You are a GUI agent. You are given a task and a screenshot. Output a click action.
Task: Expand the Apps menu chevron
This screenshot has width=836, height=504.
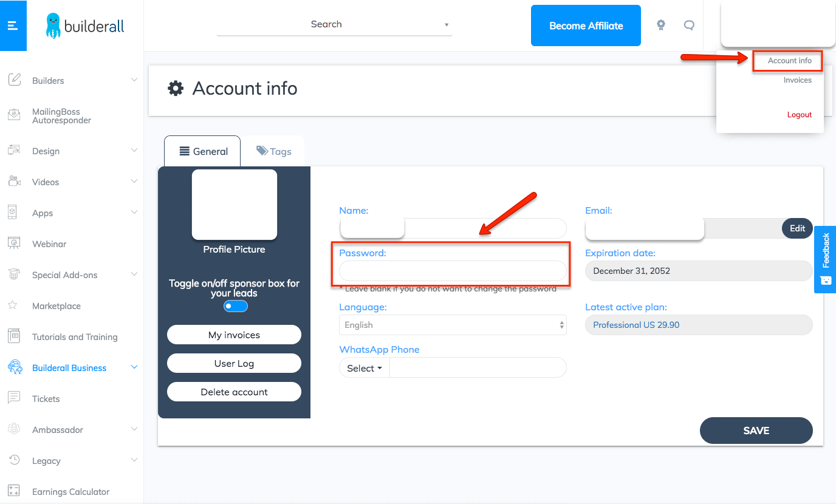(134, 212)
